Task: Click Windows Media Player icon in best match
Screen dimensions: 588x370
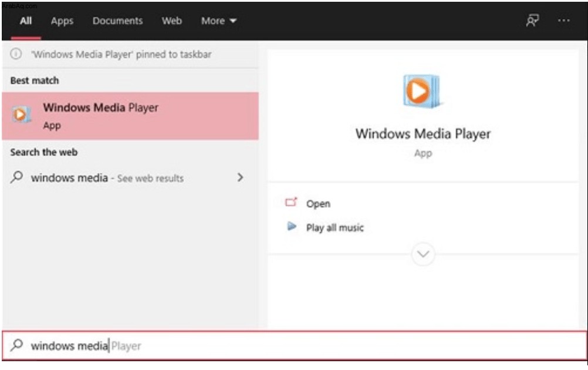Action: pyautogui.click(x=21, y=115)
